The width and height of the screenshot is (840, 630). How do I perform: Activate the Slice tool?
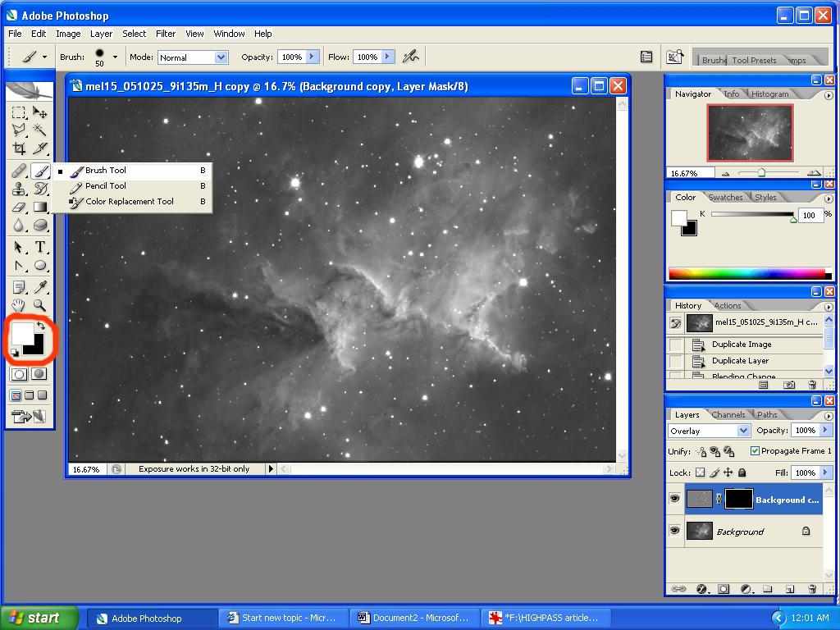[39, 148]
